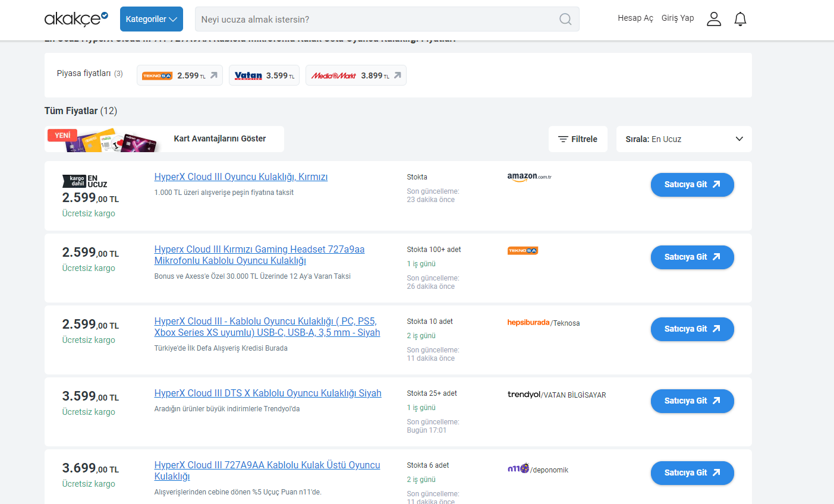The image size is (834, 504).
Task: Open the Filtrele filter options
Action: tap(578, 139)
